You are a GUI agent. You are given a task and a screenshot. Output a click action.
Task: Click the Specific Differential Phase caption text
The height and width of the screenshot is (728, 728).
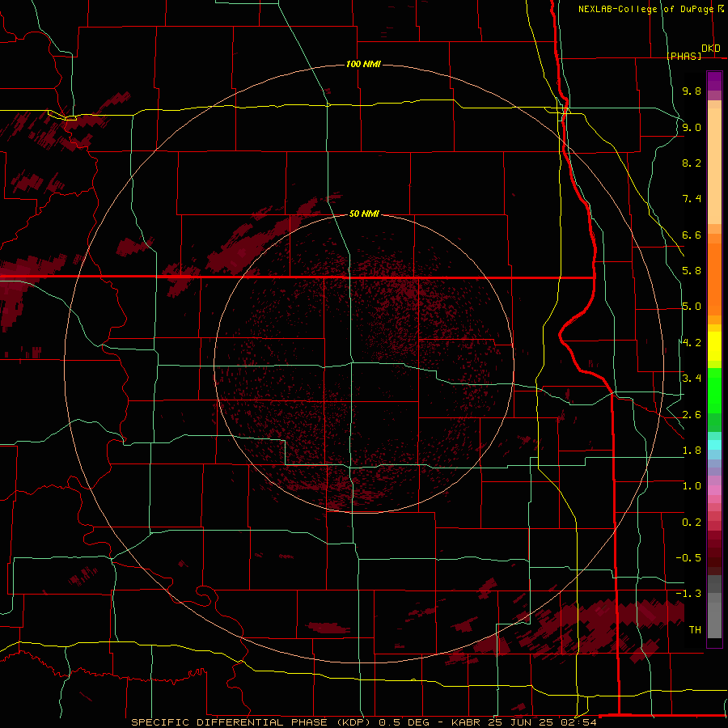[x=363, y=722]
